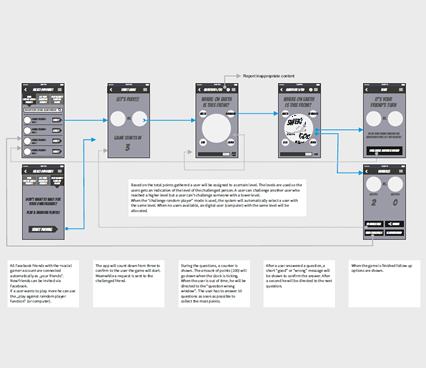The height and width of the screenshot is (368, 426).
Task: Tap back arrow on results screen with scores
Action: click(367, 171)
